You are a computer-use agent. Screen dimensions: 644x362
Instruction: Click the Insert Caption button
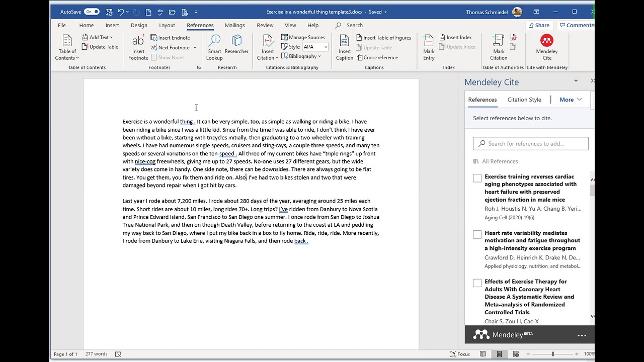pos(345,48)
